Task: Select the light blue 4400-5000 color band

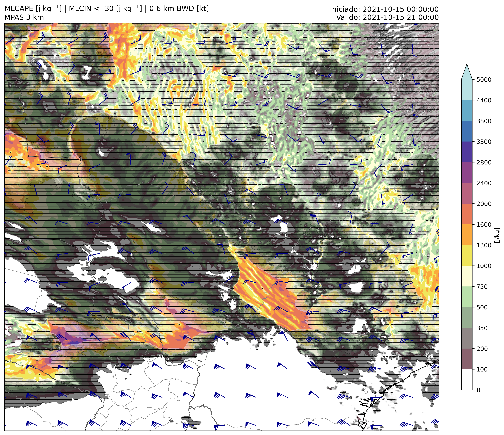Action: (467, 90)
